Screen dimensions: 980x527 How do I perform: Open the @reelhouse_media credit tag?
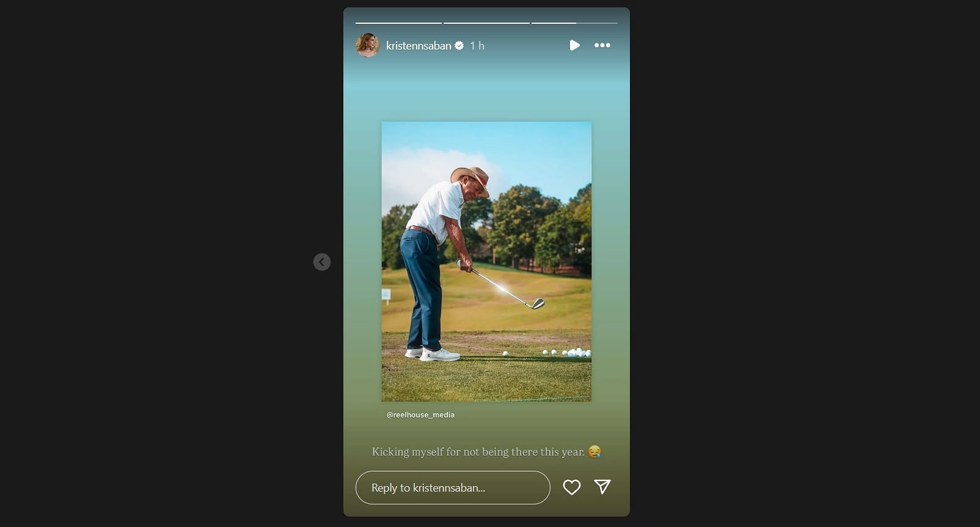point(420,415)
